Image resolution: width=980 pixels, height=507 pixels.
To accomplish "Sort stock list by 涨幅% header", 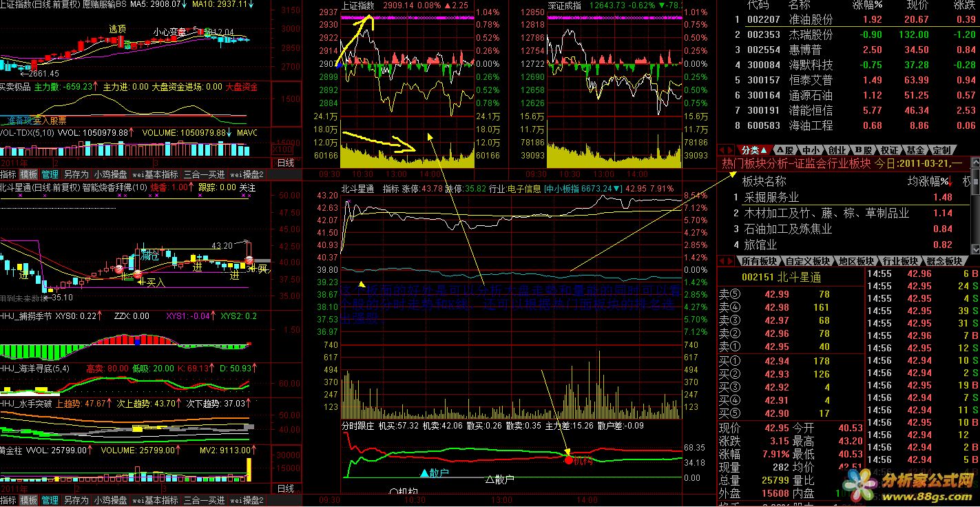I will click(x=868, y=5).
